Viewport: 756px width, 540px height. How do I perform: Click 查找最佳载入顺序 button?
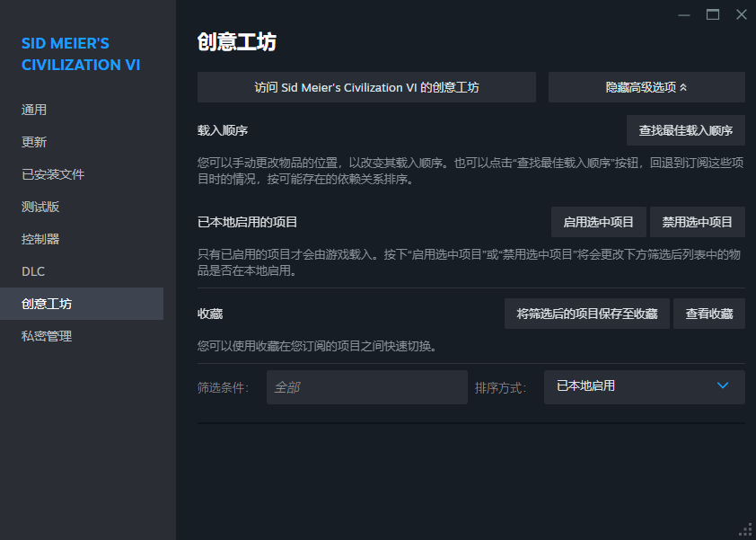tap(686, 130)
